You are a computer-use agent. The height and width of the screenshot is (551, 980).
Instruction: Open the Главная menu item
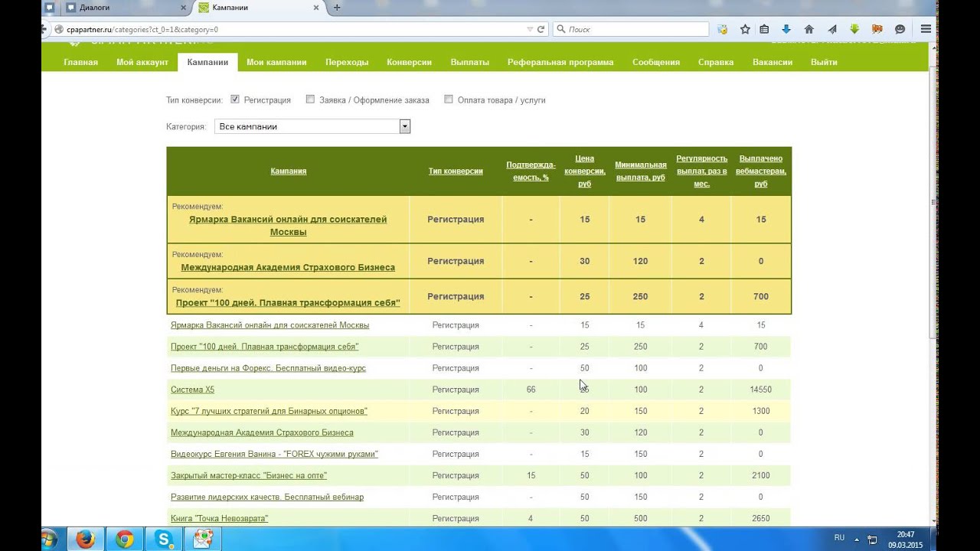tap(80, 62)
